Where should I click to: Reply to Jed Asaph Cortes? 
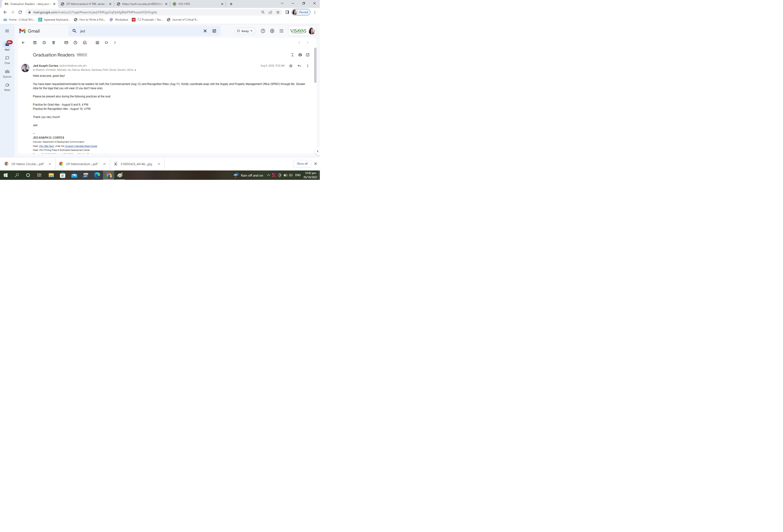pos(299,66)
